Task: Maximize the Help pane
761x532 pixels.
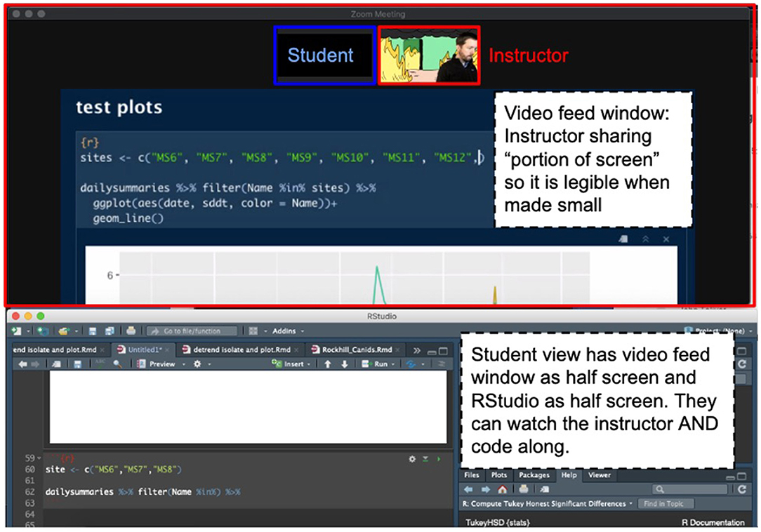Action: click(x=742, y=476)
